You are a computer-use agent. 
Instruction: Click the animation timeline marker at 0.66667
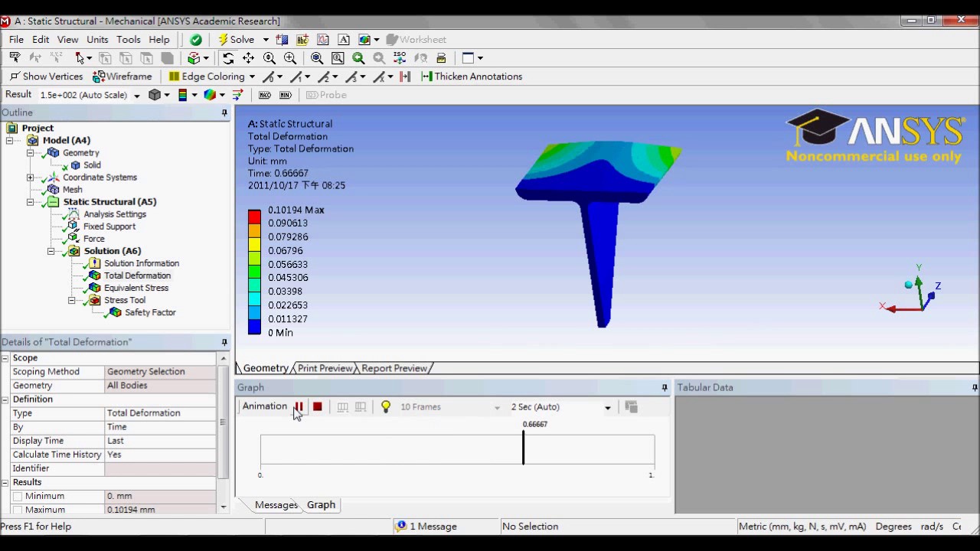coord(524,448)
